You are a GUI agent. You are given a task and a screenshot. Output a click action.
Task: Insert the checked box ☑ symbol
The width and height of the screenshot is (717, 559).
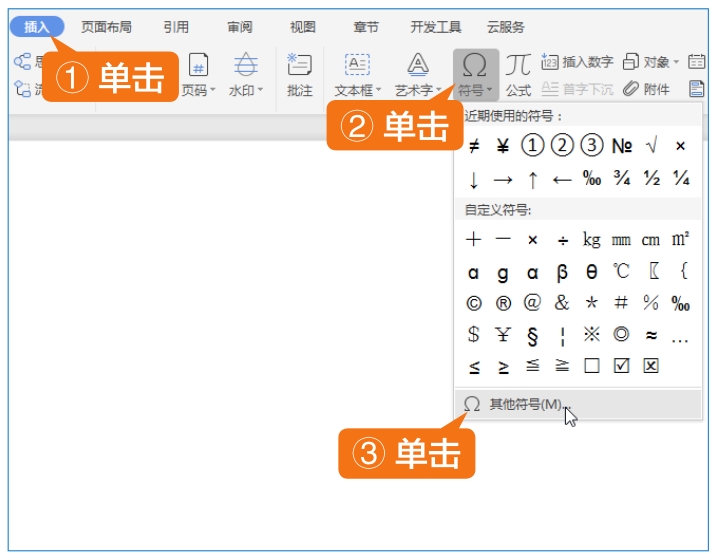[621, 366]
